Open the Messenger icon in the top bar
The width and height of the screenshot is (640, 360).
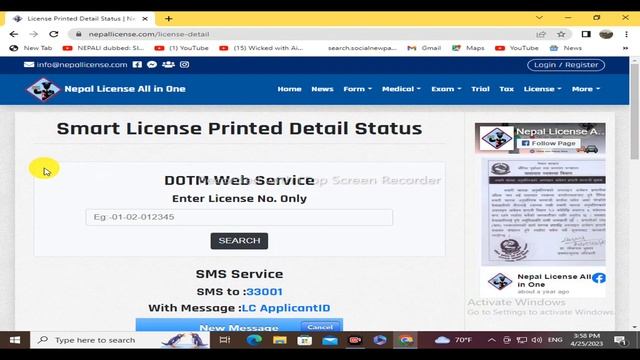(152, 64)
